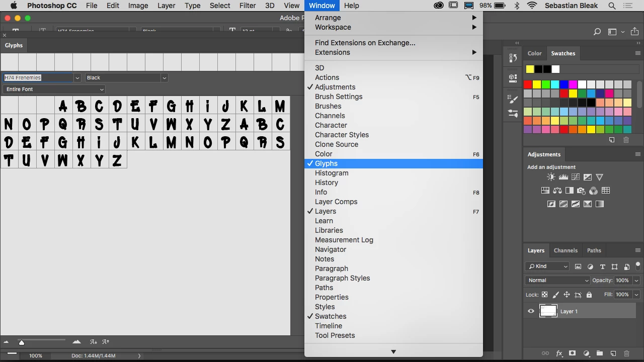The image size is (644, 362).
Task: Add a Selective Color adjustment
Action: 587,204
